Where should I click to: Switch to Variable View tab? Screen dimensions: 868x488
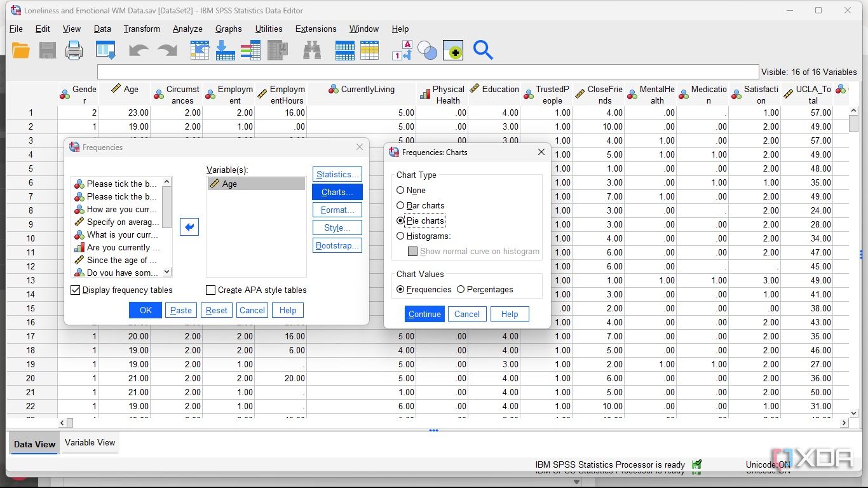point(90,442)
